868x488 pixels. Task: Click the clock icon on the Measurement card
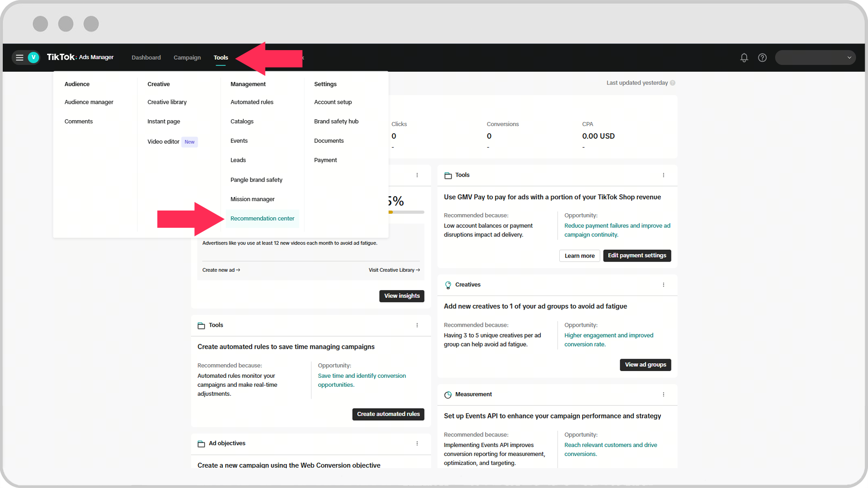coord(448,394)
